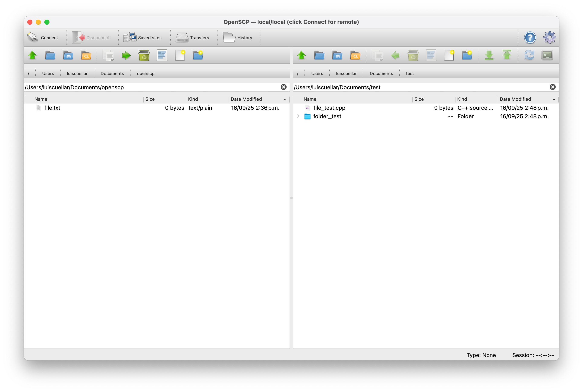Click the 'Session: --:--:--' status text
The image size is (583, 392).
tap(533, 355)
